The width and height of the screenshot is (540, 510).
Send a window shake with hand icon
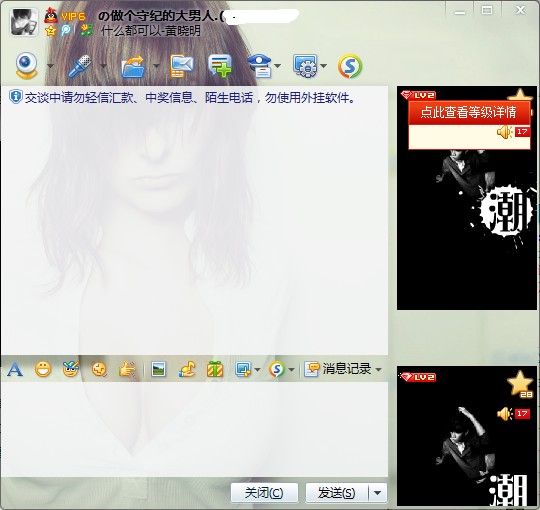pyautogui.click(x=127, y=370)
